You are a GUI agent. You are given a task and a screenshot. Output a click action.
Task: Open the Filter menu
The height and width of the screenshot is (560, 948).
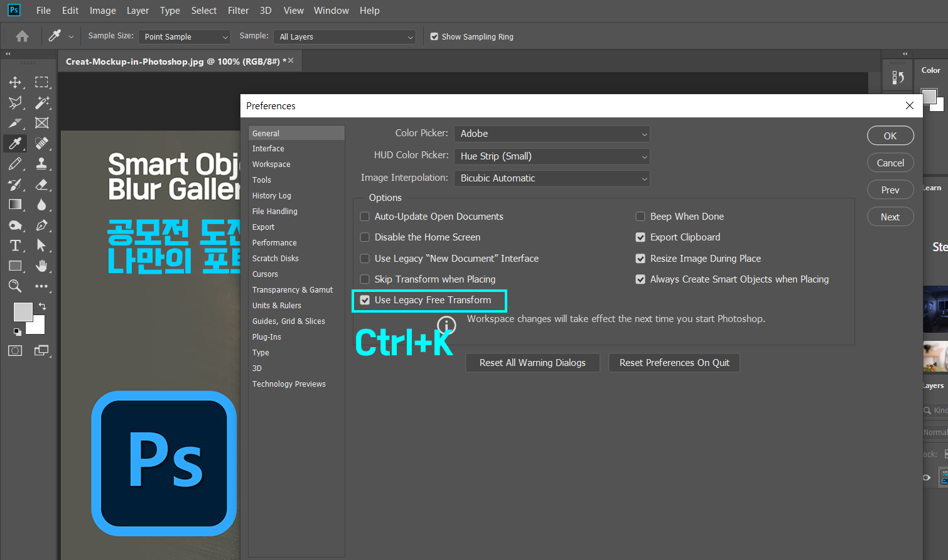pyautogui.click(x=238, y=11)
